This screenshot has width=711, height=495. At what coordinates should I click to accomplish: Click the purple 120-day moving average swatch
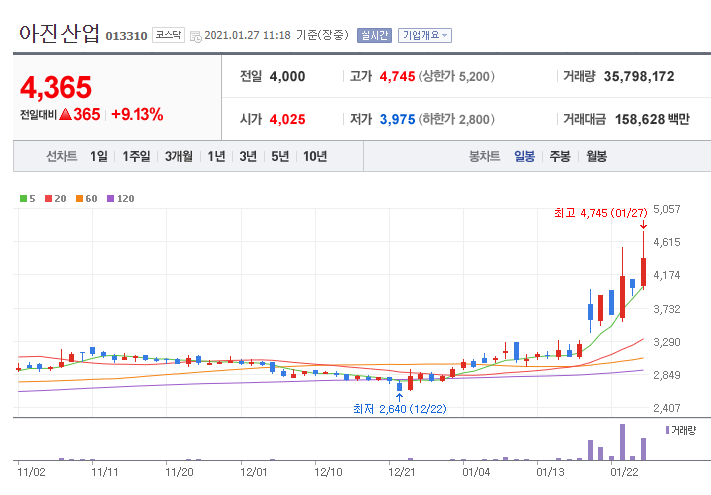coord(110,199)
